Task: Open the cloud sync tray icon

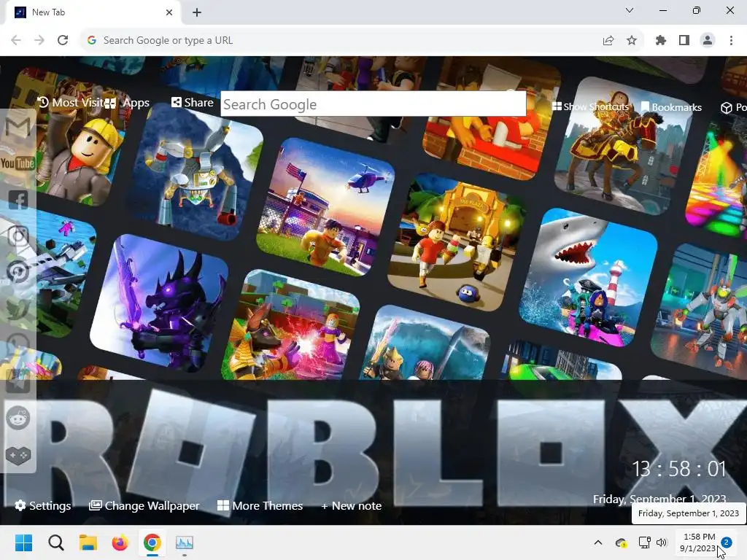Action: [621, 542]
